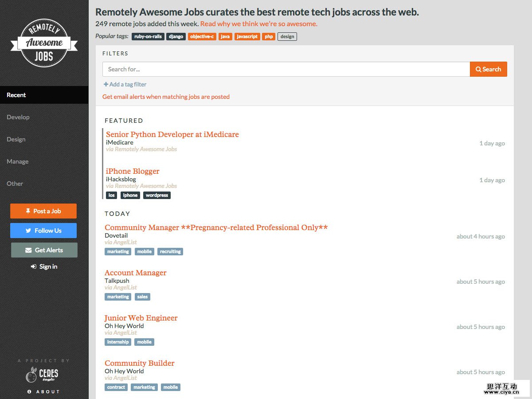
Task: Click the magnifier Search button
Action: click(x=488, y=69)
